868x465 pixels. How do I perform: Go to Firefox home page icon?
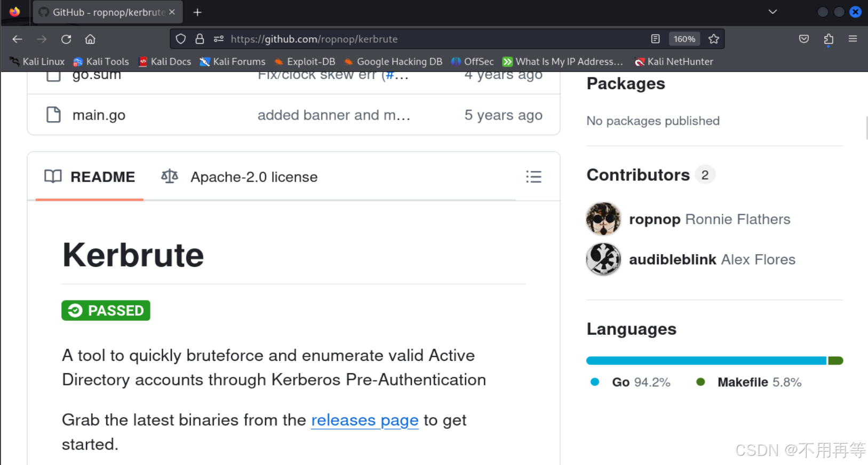click(x=90, y=39)
